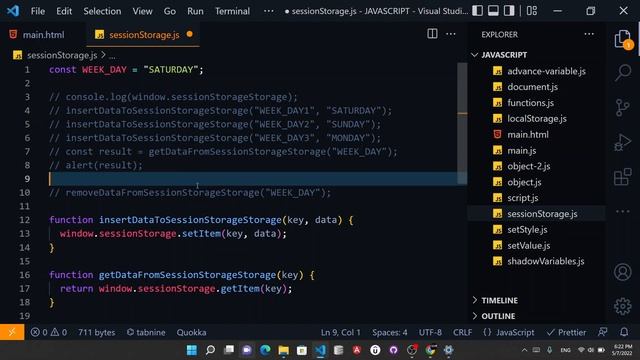Show additional activity bar views ellipsis
Screen dimensions: 640x360
click(x=622, y=211)
